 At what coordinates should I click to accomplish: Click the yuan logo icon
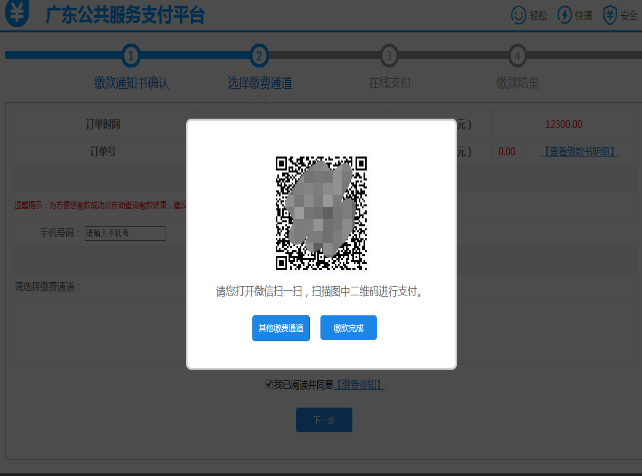pos(17,15)
